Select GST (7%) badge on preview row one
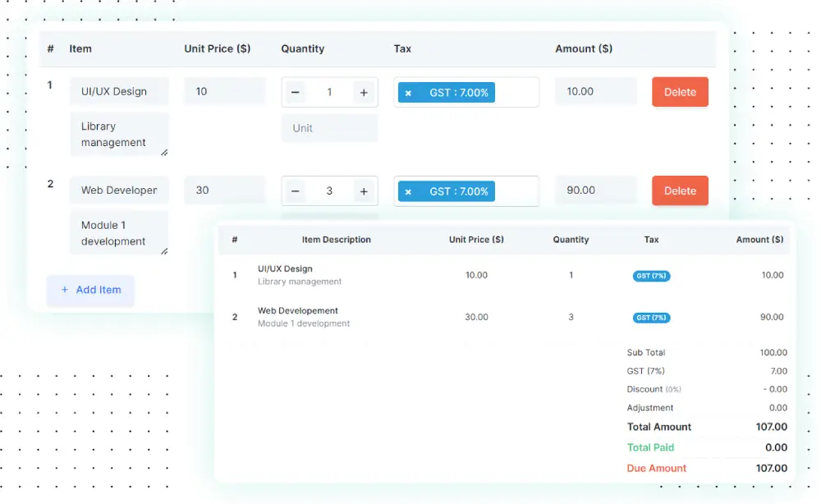 click(x=651, y=276)
